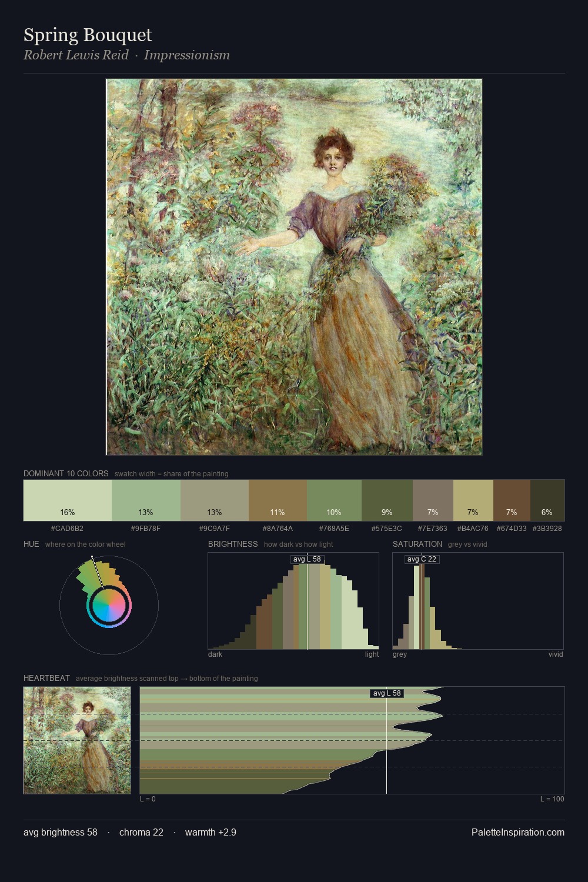Click the '#674D33' hex code text

click(x=512, y=528)
